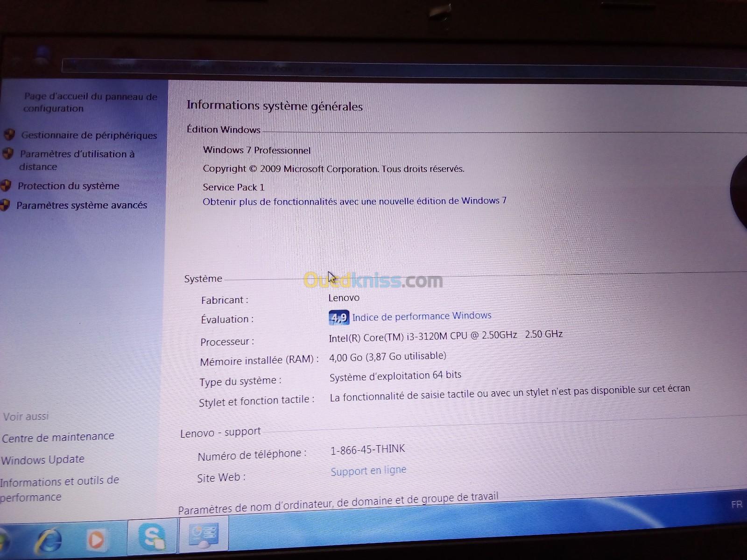This screenshot has width=747, height=560.
Task: Open Gestionnaire de périphériques link
Action: tap(89, 135)
